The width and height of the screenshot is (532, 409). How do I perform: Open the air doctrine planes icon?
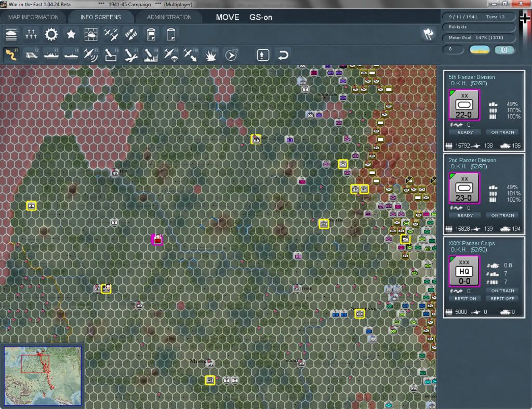[x=111, y=35]
